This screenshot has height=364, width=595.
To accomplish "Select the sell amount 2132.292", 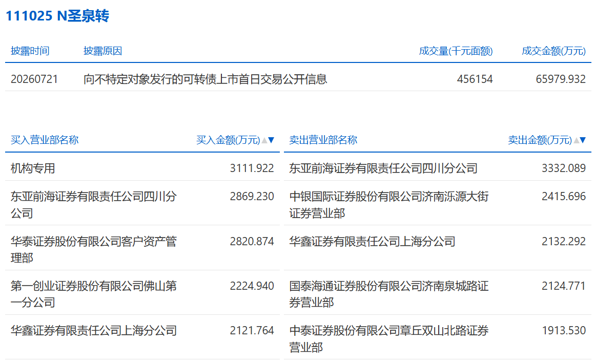I will [x=564, y=241].
